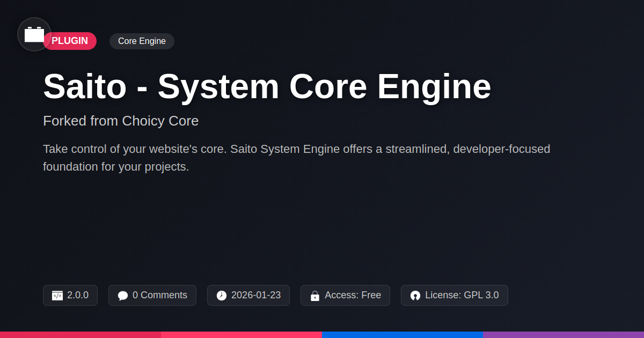This screenshot has width=644, height=338.
Task: Select the 2026-01-23 date badge
Action: point(248,295)
